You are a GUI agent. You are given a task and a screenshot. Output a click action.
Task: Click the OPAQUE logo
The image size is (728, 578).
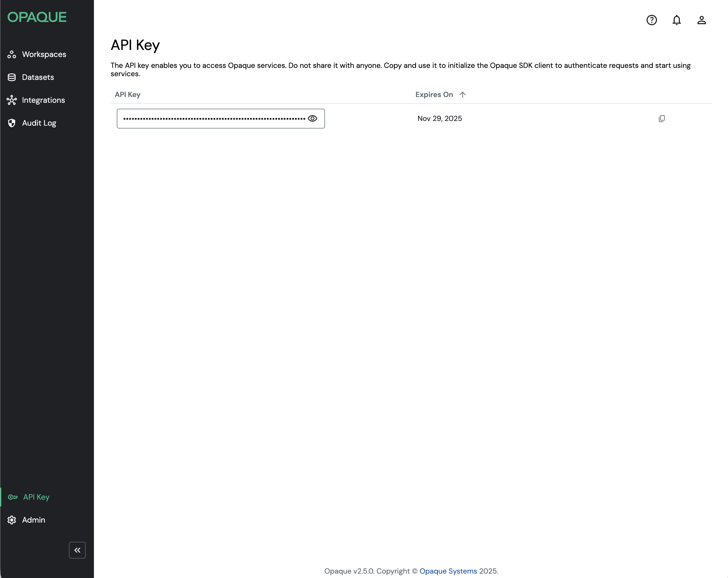tap(37, 17)
